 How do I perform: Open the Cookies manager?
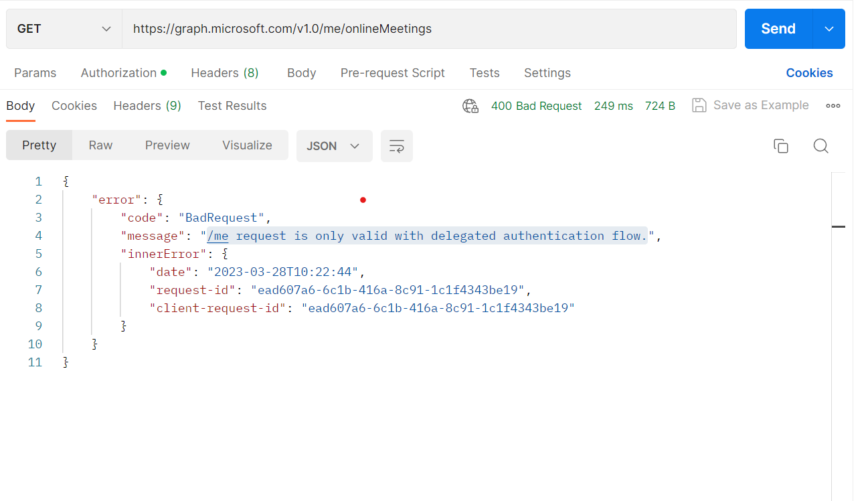pos(809,72)
